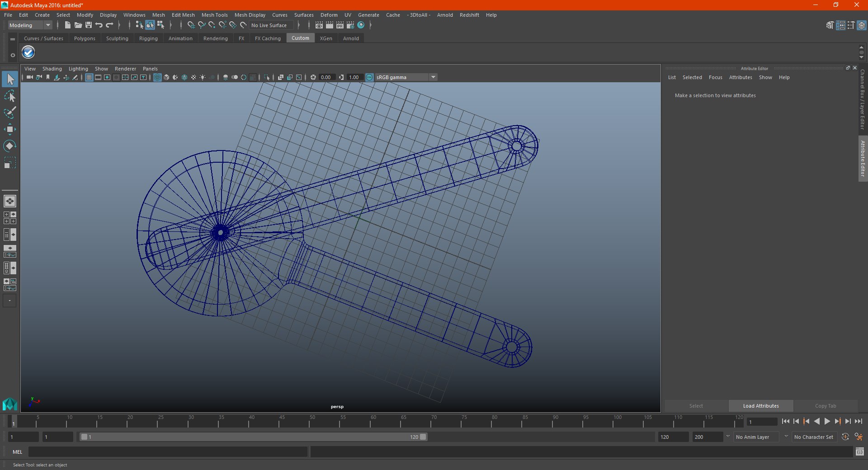868x470 pixels.
Task: Open Attribute Editor Selected menu
Action: pyautogui.click(x=692, y=77)
